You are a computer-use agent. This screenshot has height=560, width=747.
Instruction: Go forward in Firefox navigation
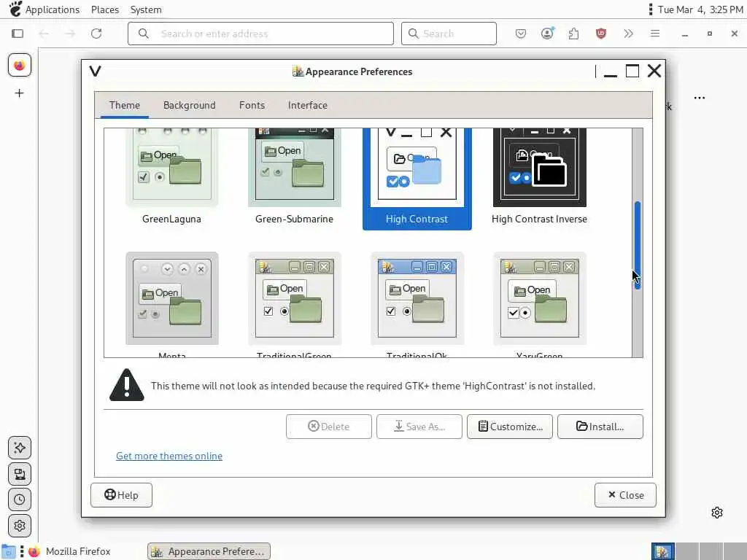(x=69, y=34)
